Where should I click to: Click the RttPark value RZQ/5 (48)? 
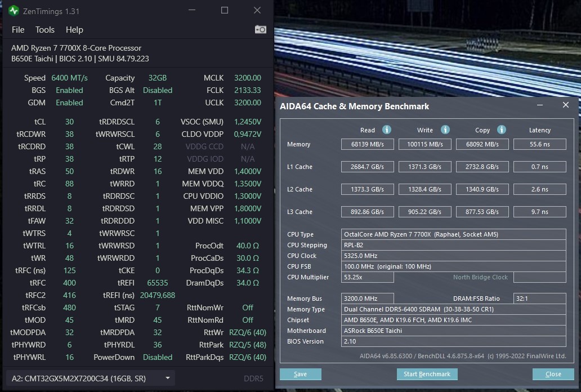[x=248, y=345]
